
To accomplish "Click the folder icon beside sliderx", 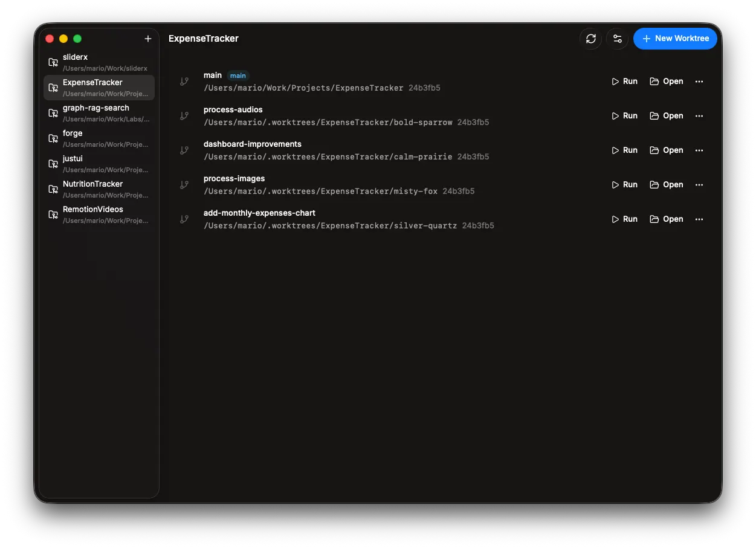I will click(53, 62).
